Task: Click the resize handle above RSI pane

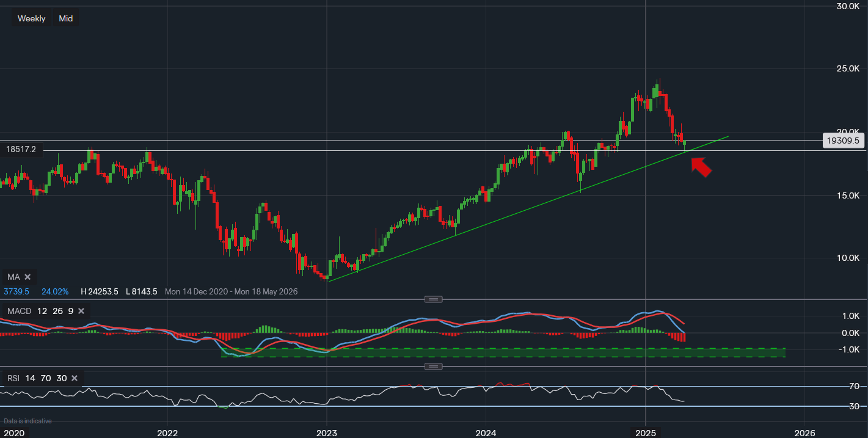Action: click(433, 367)
